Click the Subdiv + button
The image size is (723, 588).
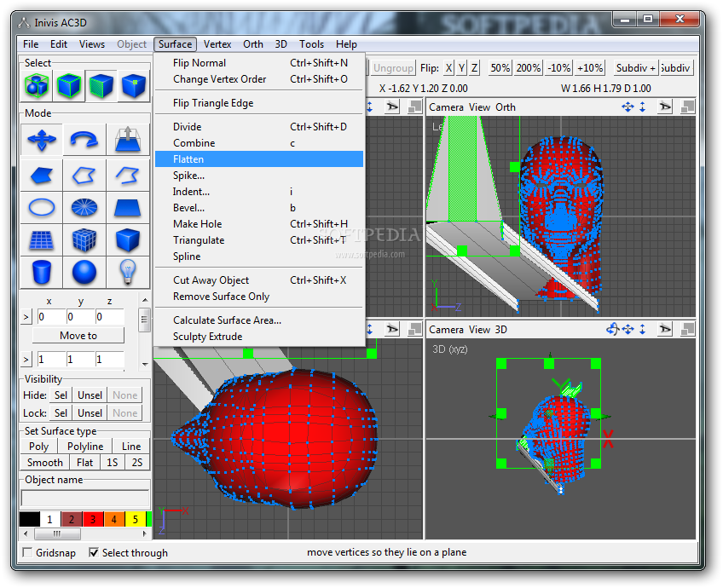tap(635, 67)
